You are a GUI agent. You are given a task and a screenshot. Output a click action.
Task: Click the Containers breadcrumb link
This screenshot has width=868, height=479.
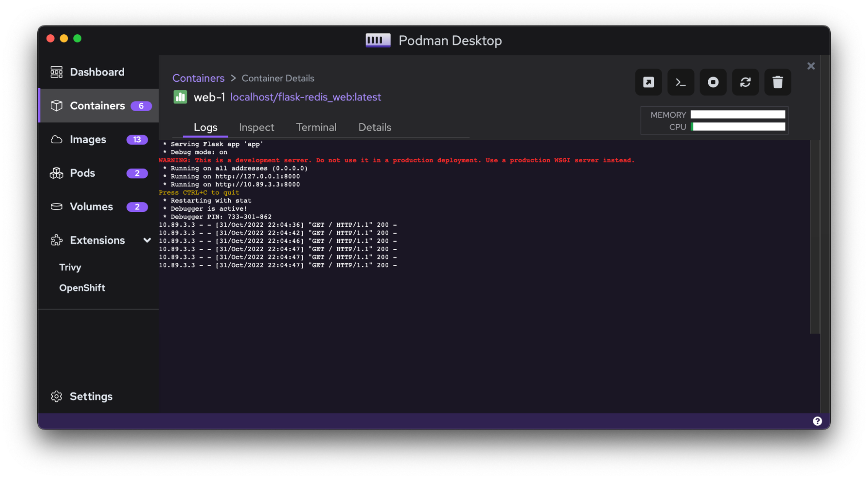tap(198, 78)
